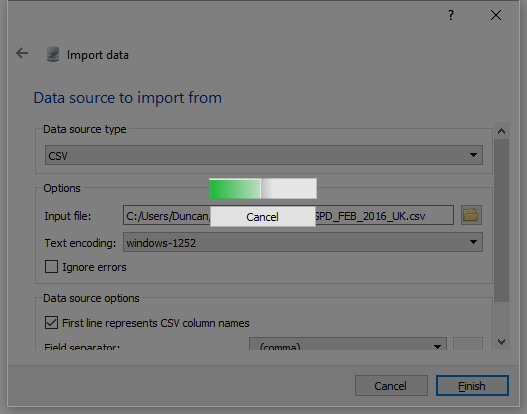Click the Import data database icon

(x=53, y=54)
